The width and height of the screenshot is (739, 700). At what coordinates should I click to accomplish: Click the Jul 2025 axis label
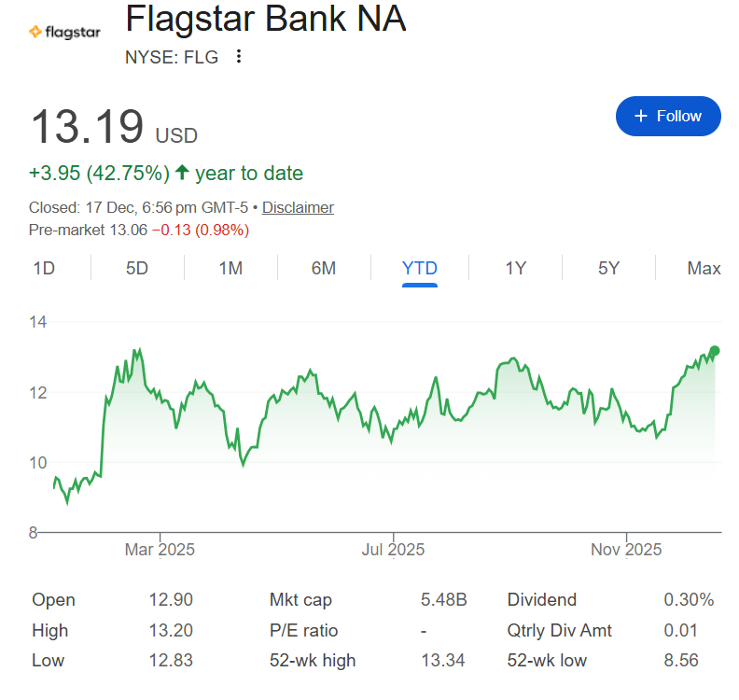pyautogui.click(x=393, y=550)
